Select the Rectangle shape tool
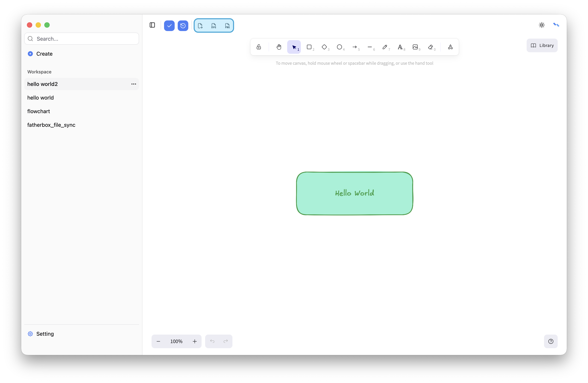The image size is (588, 383). click(309, 47)
